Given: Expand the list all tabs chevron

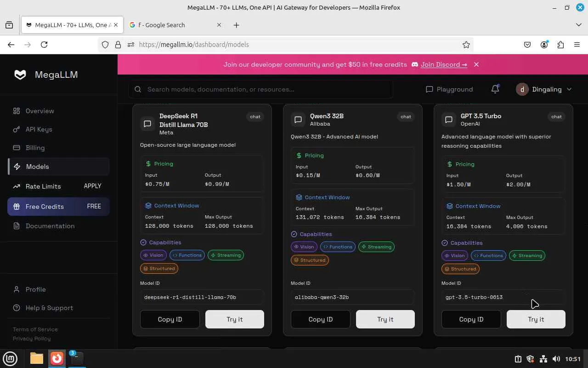Looking at the screenshot, I should [x=578, y=25].
